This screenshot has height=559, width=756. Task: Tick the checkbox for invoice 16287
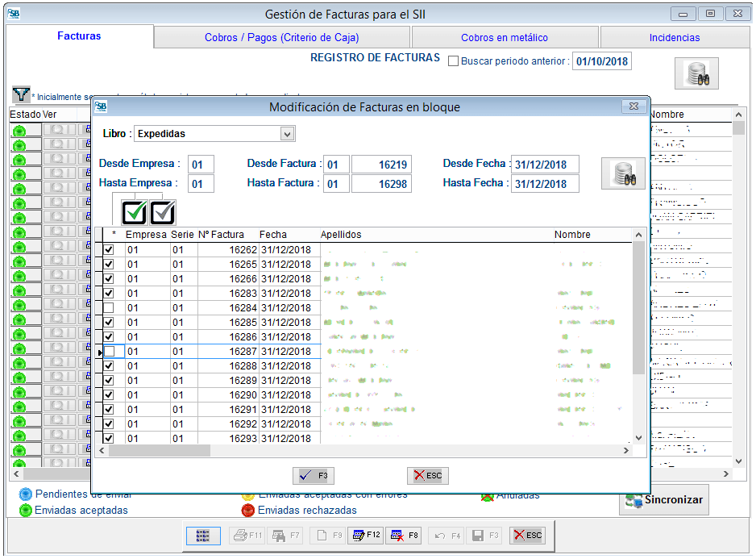click(109, 352)
